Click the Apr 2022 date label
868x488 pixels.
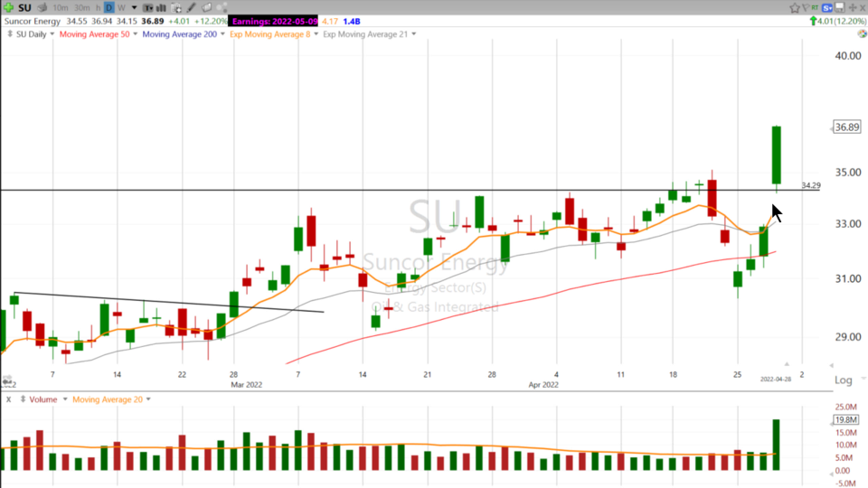click(x=543, y=385)
